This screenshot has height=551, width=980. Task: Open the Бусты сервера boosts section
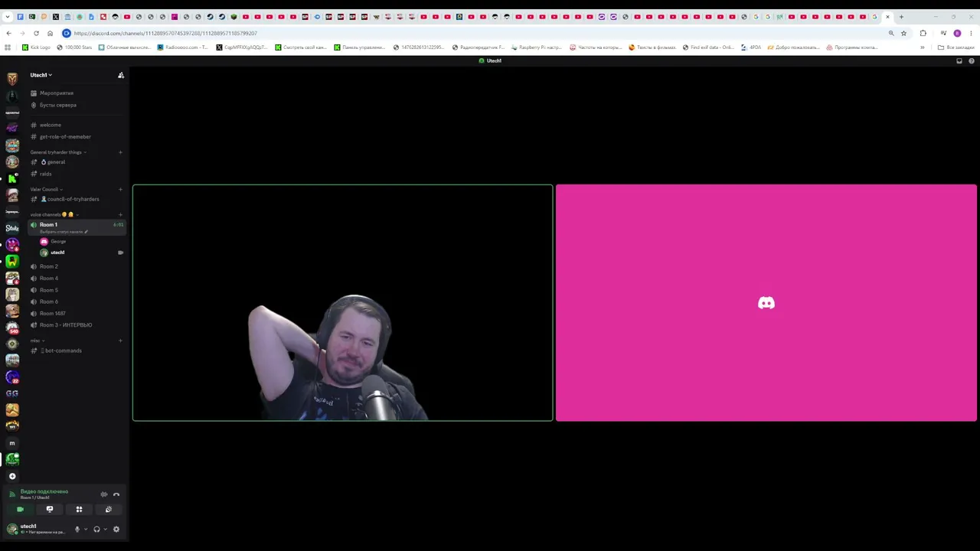[x=54, y=105]
